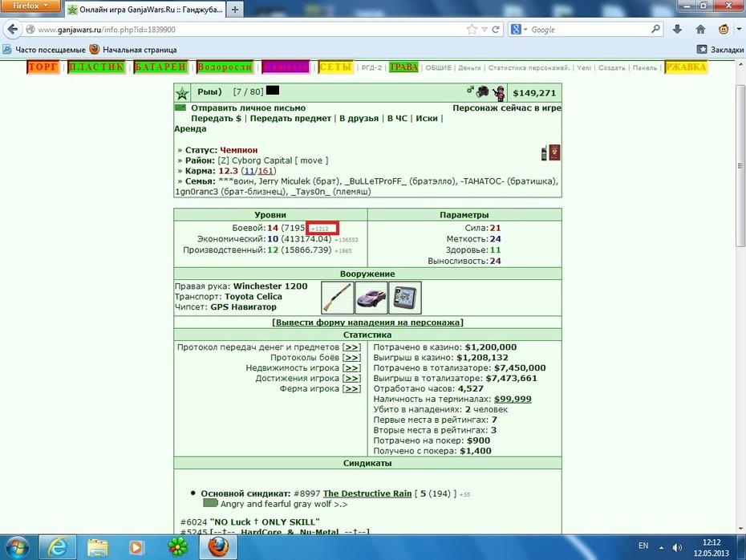Click the passport icon in status row
Screen dimensions: 746x560
click(x=554, y=152)
